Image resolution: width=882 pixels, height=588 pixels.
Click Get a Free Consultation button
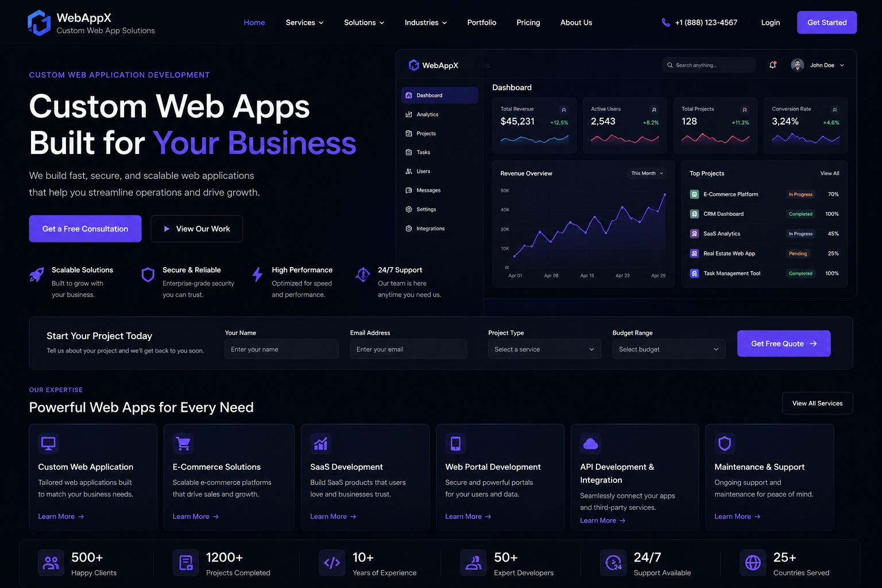click(85, 229)
